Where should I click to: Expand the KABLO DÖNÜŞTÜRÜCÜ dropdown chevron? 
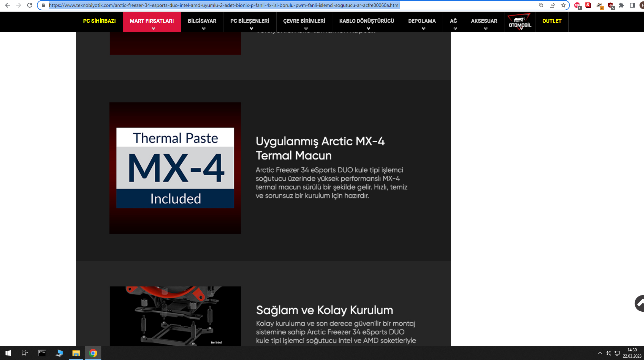tap(368, 29)
